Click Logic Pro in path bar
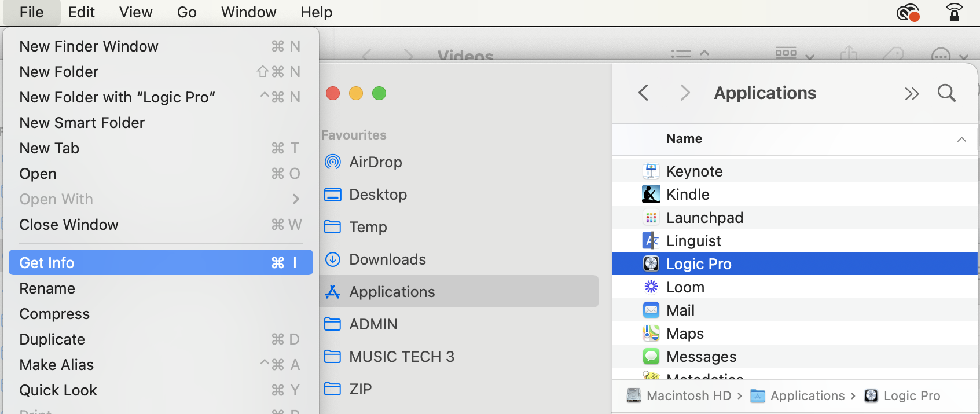 pos(902,396)
